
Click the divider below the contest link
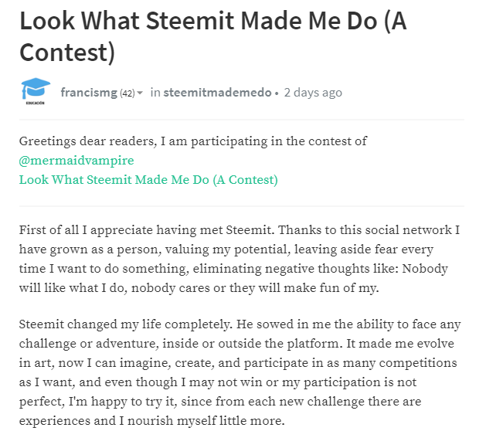coord(242,205)
